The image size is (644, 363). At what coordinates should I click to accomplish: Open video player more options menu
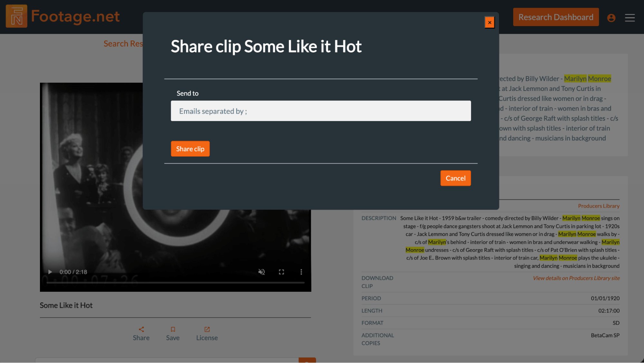tap(301, 272)
